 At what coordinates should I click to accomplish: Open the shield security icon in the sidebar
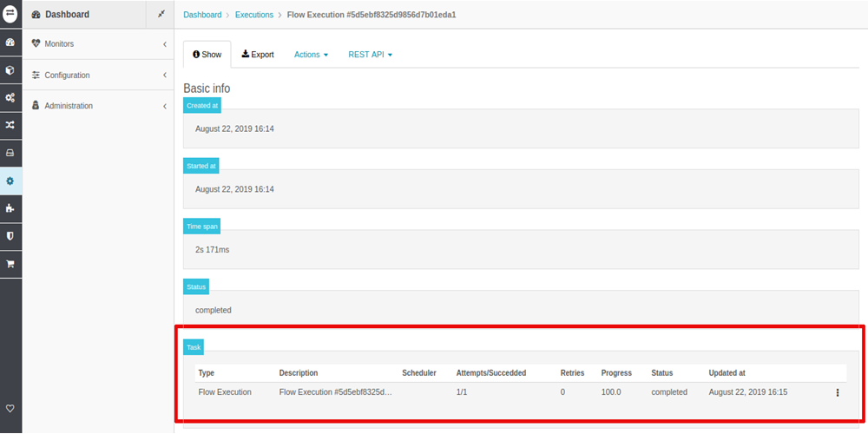point(10,236)
